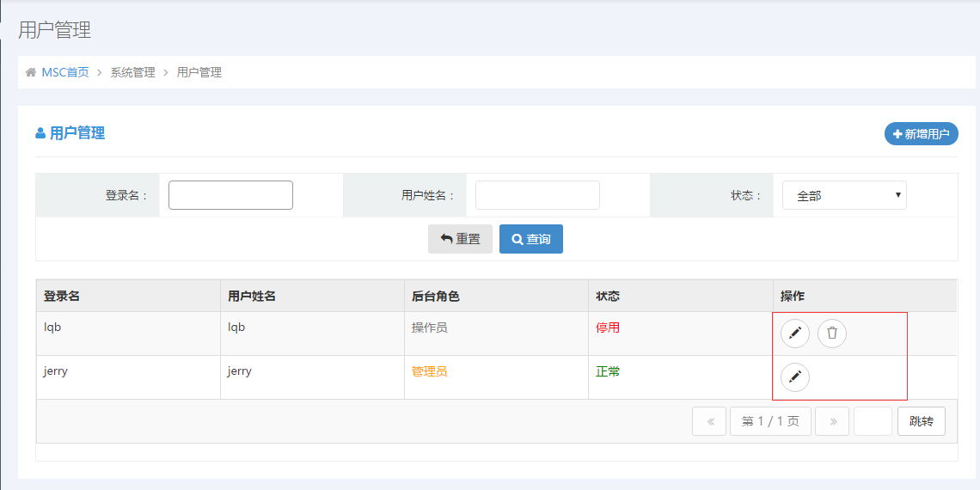Go to the next page arrow

pyautogui.click(x=832, y=421)
